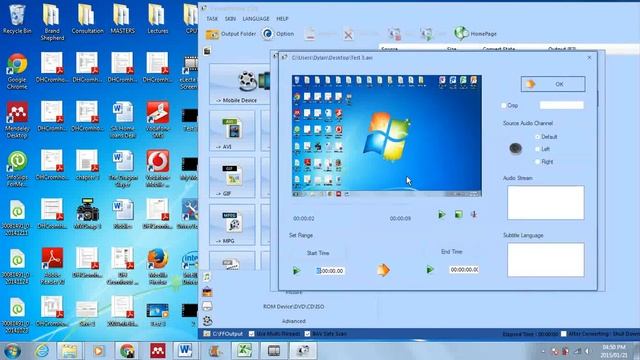Open the SKIN menu

click(x=230, y=19)
